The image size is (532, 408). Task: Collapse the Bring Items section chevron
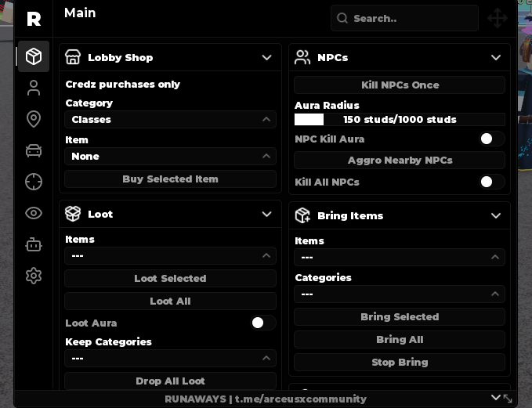496,215
